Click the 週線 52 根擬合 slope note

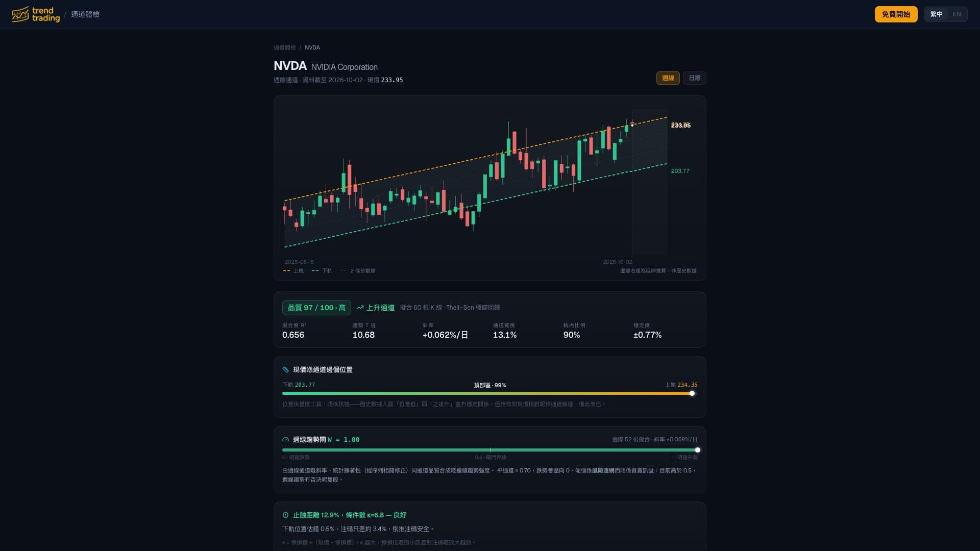[655, 440]
